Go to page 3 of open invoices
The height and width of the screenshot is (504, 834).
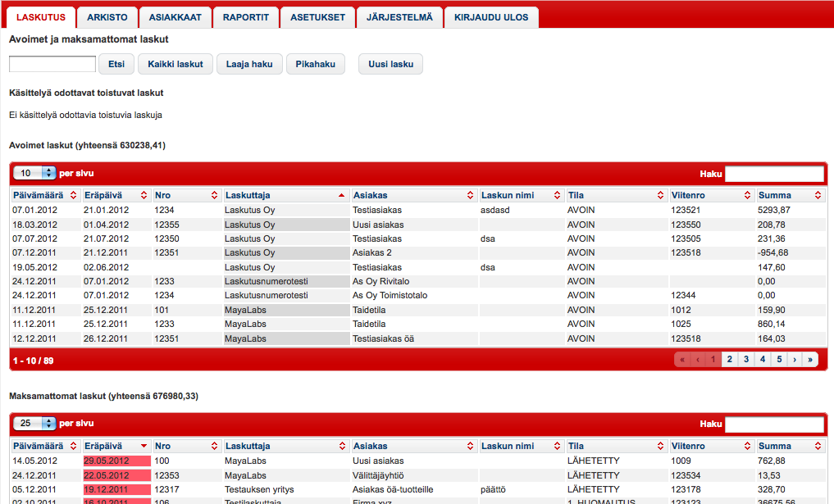[x=745, y=359]
